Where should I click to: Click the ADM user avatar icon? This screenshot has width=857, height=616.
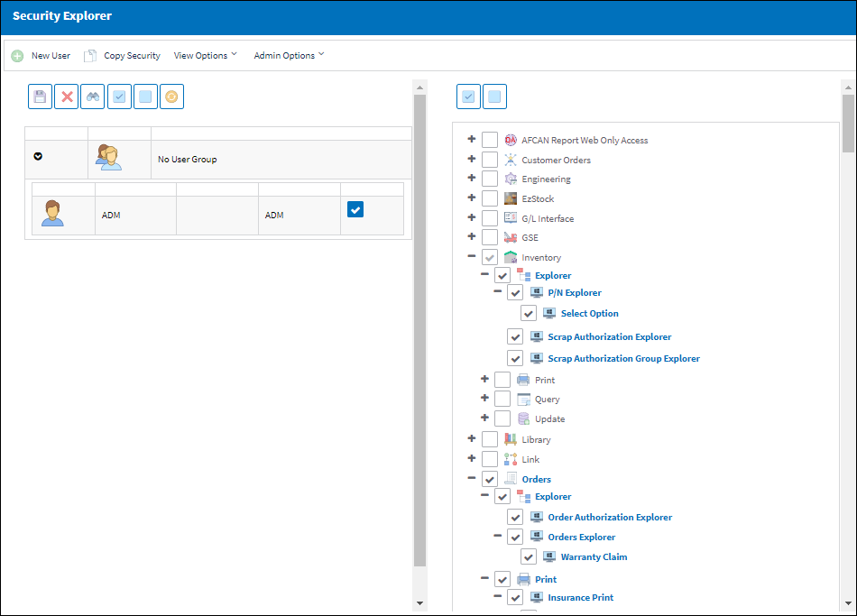click(52, 213)
